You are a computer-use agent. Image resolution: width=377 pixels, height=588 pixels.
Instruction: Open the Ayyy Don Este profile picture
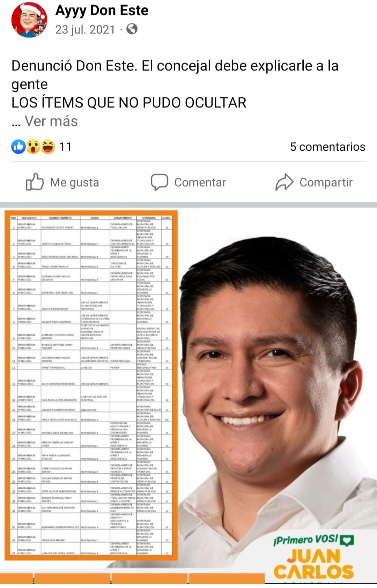[29, 20]
